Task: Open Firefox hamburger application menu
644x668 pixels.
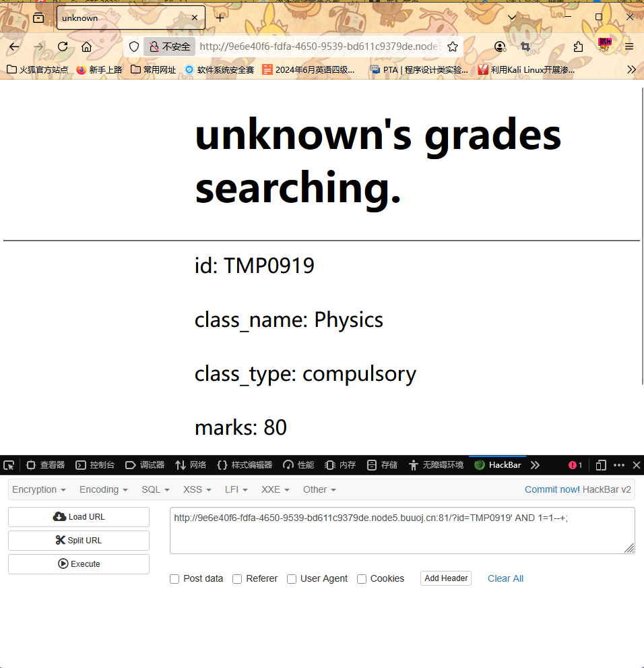Action: tap(629, 47)
